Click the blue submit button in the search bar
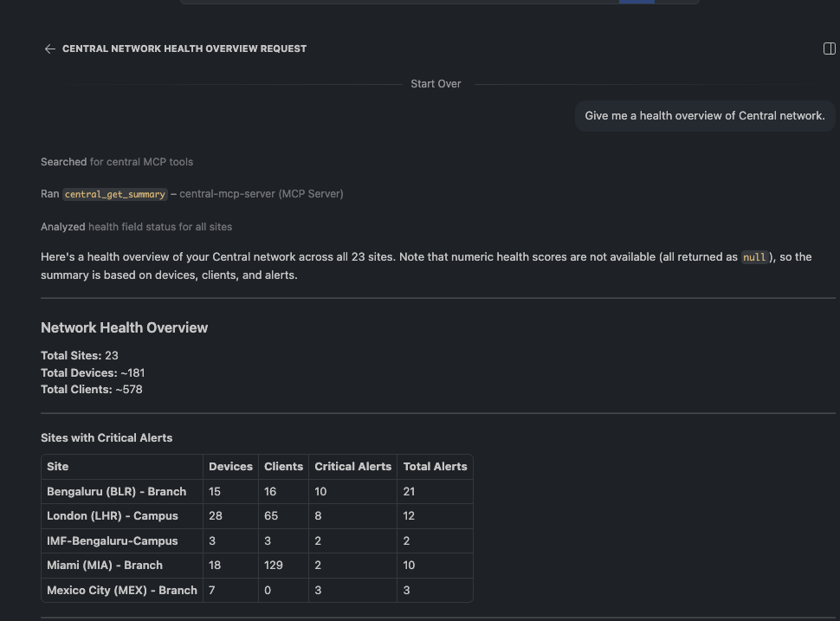The width and height of the screenshot is (840, 621). pos(636,1)
